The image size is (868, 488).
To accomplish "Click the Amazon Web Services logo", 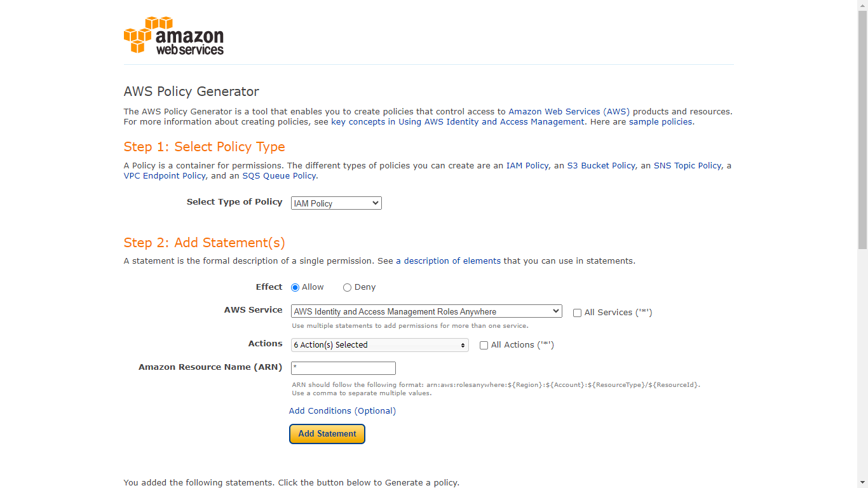I will pos(173,36).
